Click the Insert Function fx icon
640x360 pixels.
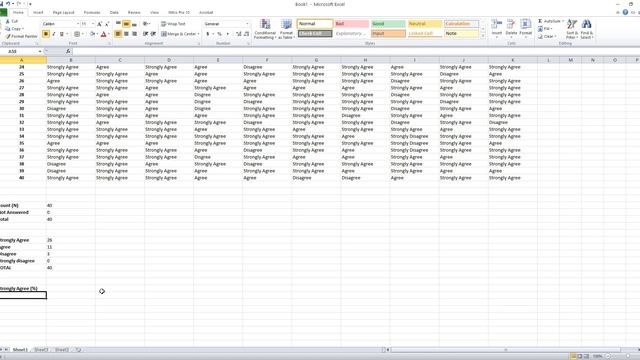[x=68, y=51]
